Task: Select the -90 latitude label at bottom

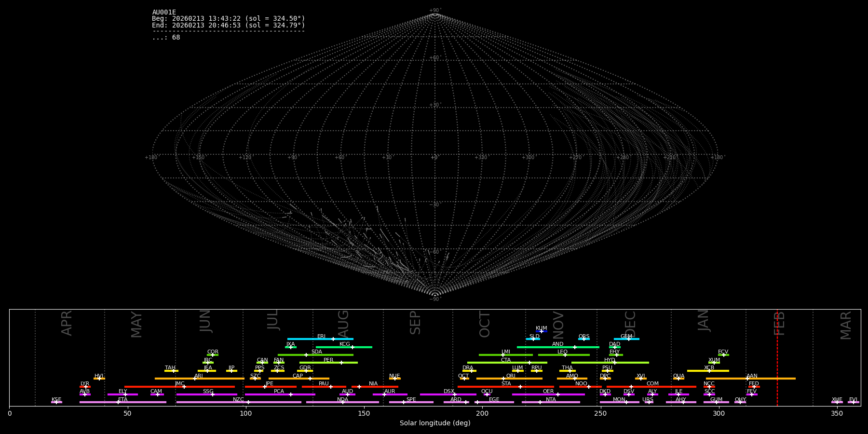Action: click(x=435, y=299)
